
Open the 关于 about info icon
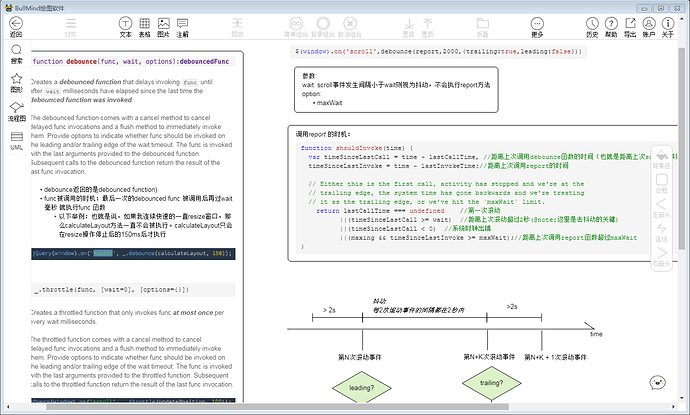668,27
